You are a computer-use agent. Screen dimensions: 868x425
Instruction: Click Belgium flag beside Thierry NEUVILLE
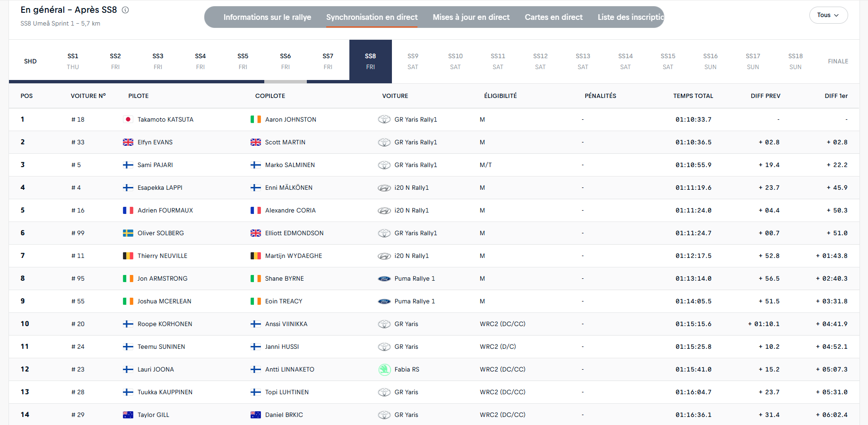[x=128, y=256]
